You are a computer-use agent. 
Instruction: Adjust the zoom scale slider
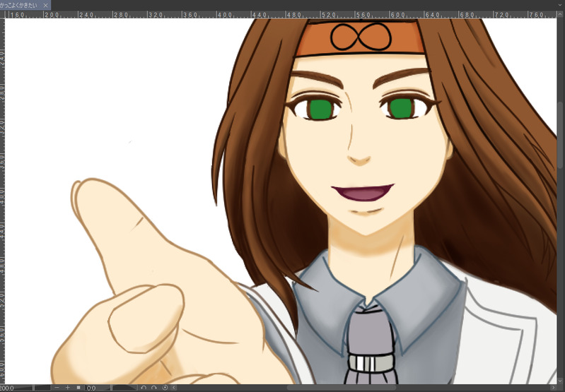click(x=33, y=388)
